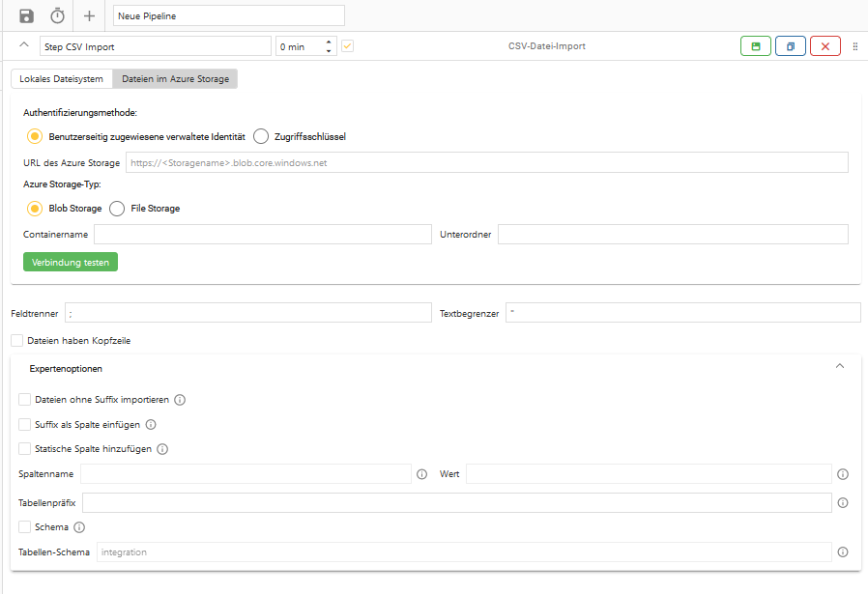Viewport: 868px width, 594px height.
Task: Click info icon beside Suffix als Spalte einfügen
Action: tap(151, 424)
